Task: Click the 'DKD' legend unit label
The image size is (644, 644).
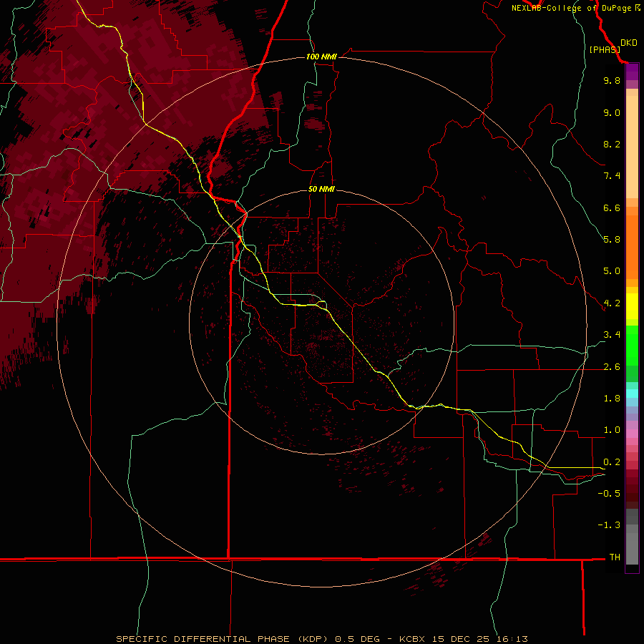Action: coord(628,43)
